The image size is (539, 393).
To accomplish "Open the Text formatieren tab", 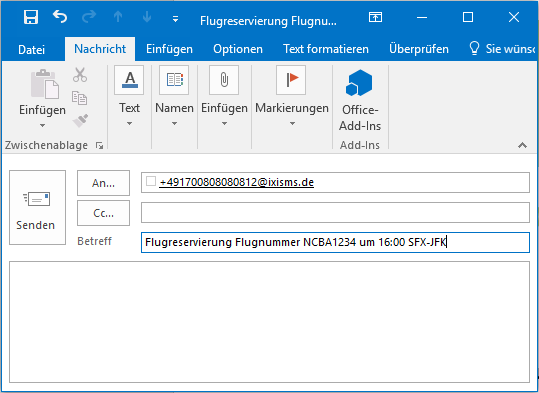I will [x=326, y=49].
